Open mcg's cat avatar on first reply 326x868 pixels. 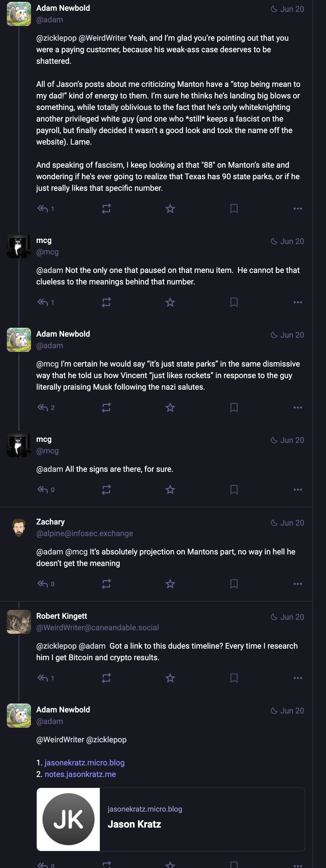click(19, 246)
